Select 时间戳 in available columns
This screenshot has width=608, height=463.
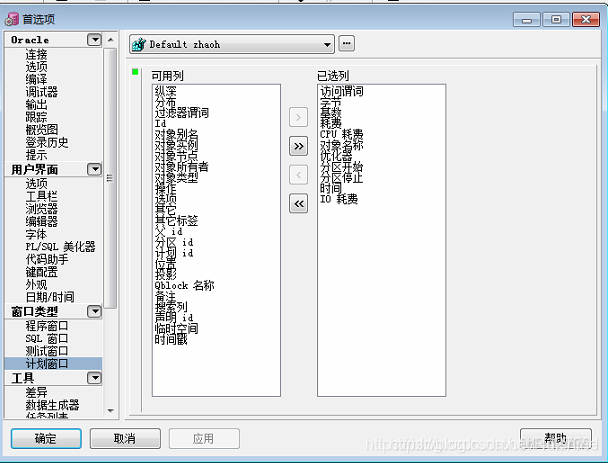click(x=171, y=340)
